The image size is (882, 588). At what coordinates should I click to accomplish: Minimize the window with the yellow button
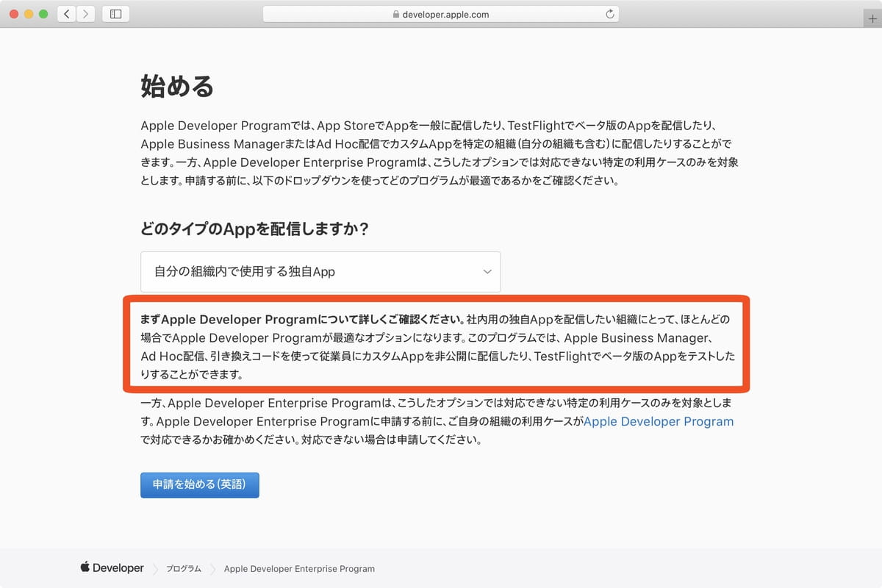pyautogui.click(x=29, y=14)
